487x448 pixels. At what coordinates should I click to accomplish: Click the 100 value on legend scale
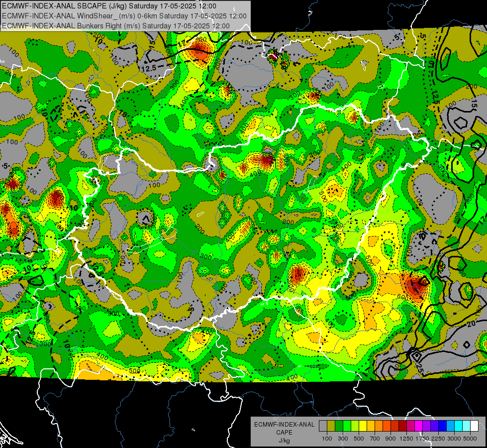[327, 439]
